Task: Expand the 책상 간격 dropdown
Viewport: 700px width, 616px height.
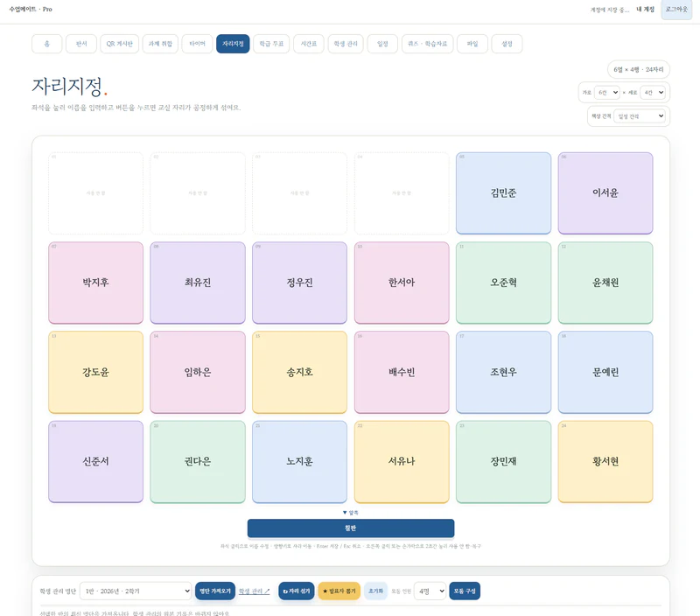Action: tap(640, 116)
